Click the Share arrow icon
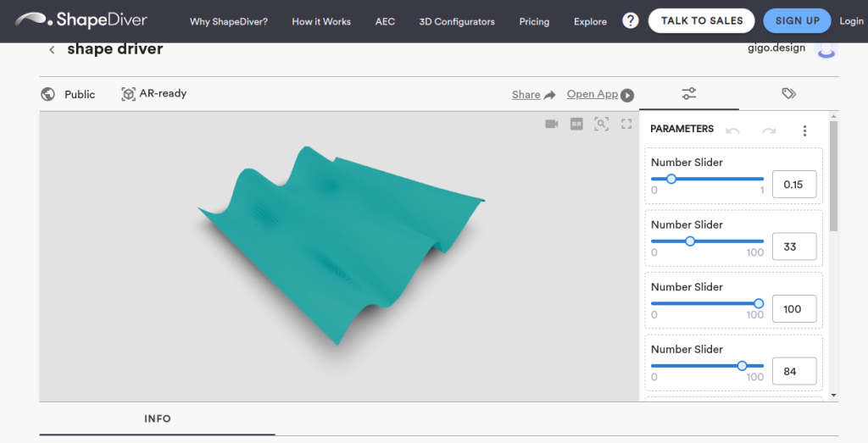 [549, 95]
